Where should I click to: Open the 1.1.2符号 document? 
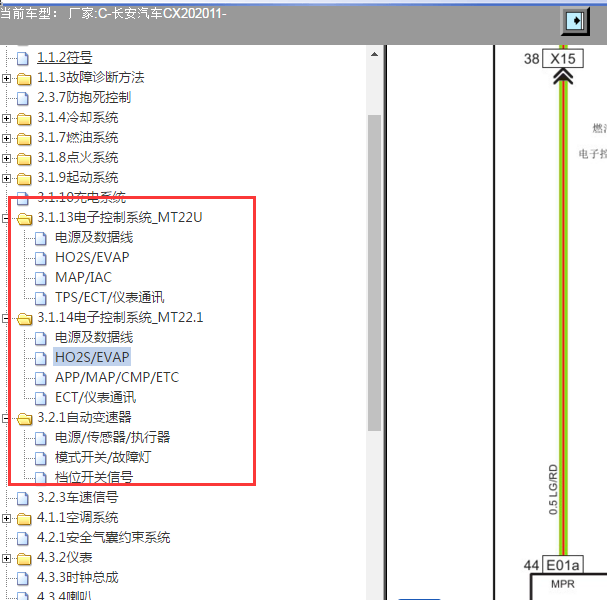point(65,58)
